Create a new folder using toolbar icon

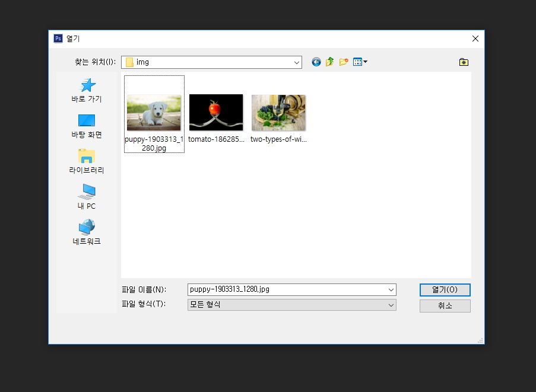pyautogui.click(x=343, y=62)
